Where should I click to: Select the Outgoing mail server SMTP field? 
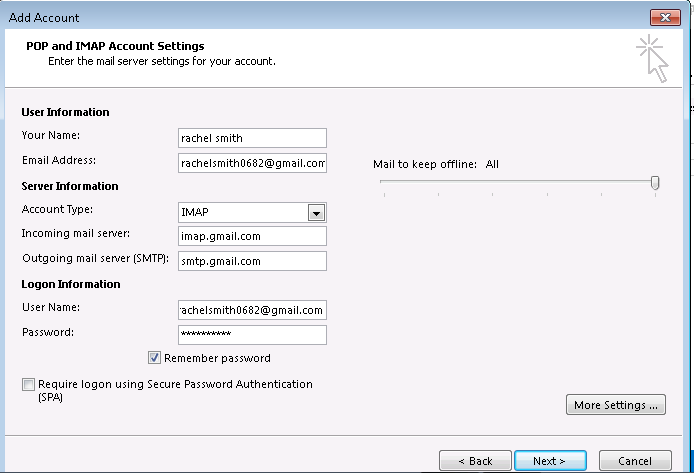pos(252,261)
